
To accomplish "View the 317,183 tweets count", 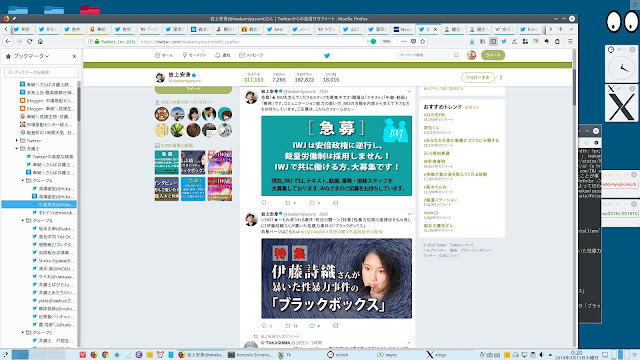I will (x=253, y=78).
